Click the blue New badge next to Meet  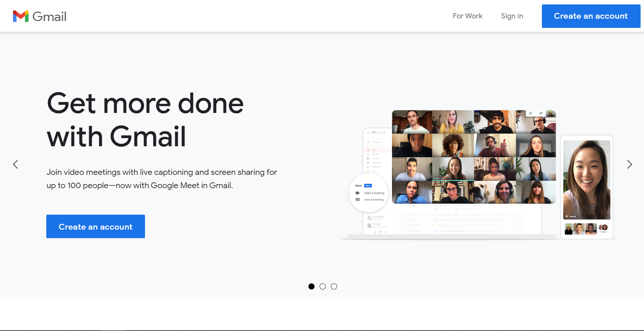[368, 186]
